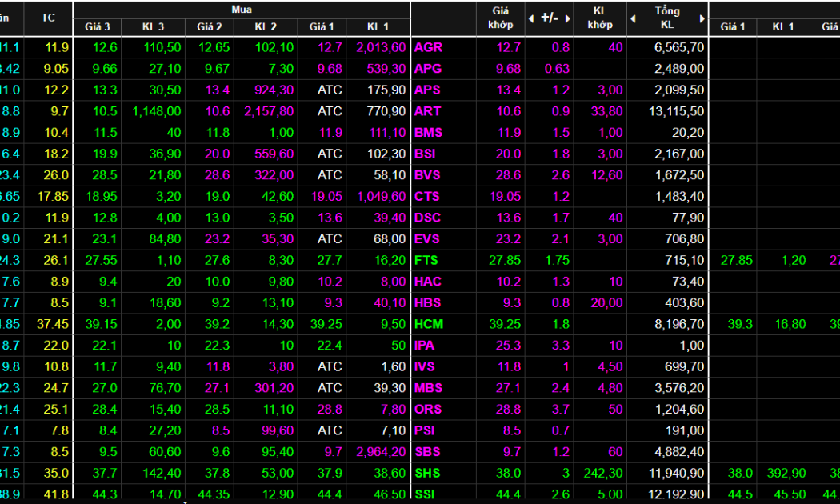This screenshot has width=840, height=504.
Task: Select ORS change value 3.7
Action: (x=561, y=409)
